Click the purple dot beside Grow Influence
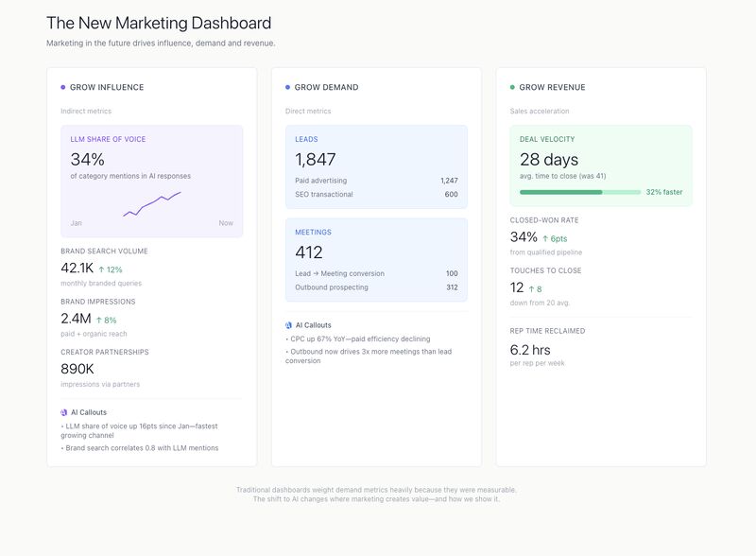 (63, 87)
